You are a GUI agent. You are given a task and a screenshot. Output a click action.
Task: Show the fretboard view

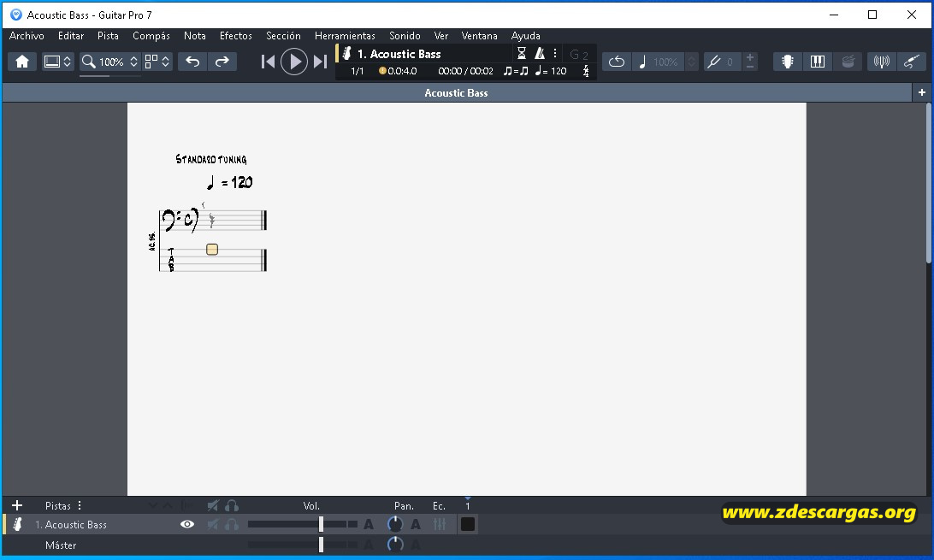(x=788, y=62)
